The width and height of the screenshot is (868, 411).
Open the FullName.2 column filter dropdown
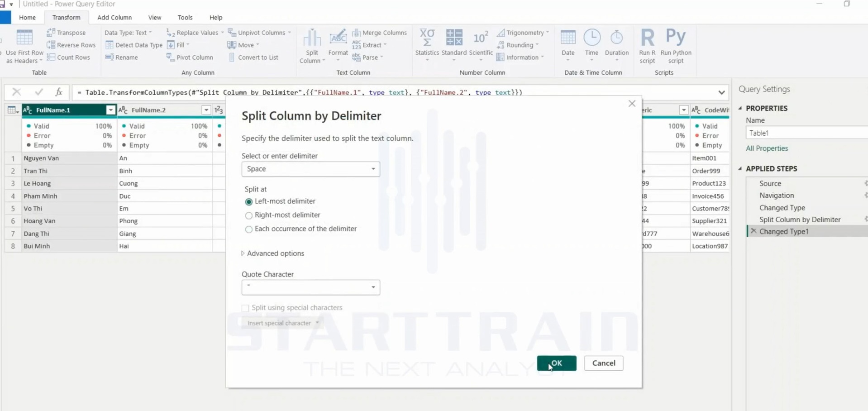point(206,110)
